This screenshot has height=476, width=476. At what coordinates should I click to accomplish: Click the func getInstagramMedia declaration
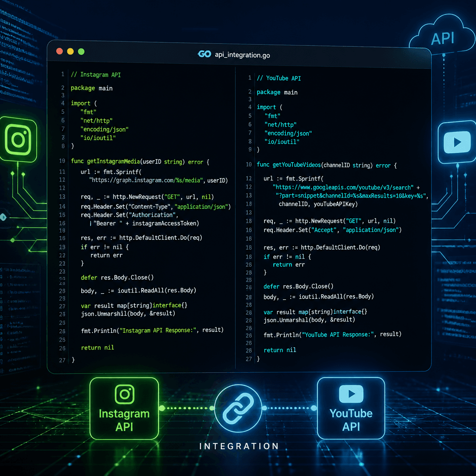click(140, 161)
